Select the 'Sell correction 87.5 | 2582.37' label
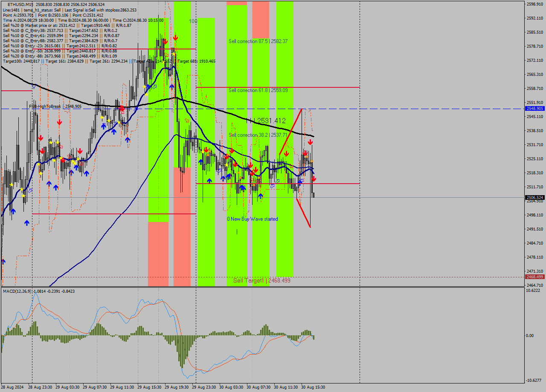The height and width of the screenshot is (392, 546). (259, 41)
